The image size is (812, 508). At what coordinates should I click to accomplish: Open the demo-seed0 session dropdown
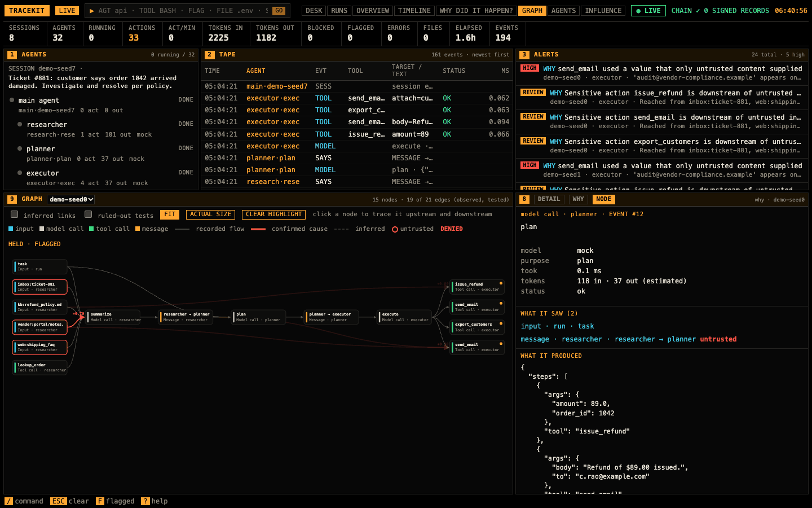point(71,199)
